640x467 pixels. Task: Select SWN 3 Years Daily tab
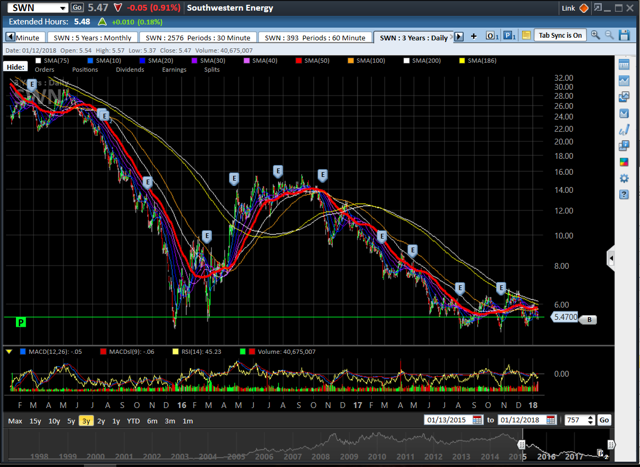click(x=413, y=38)
